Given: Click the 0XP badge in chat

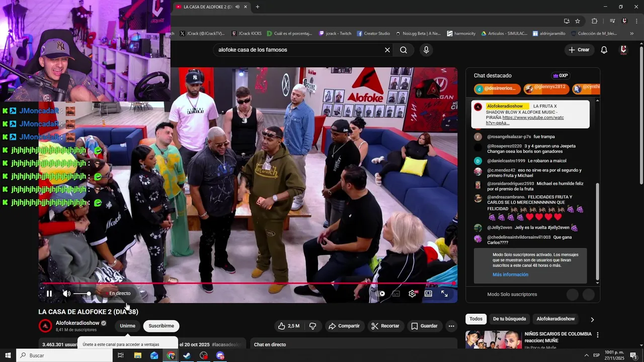Looking at the screenshot, I should tap(560, 75).
